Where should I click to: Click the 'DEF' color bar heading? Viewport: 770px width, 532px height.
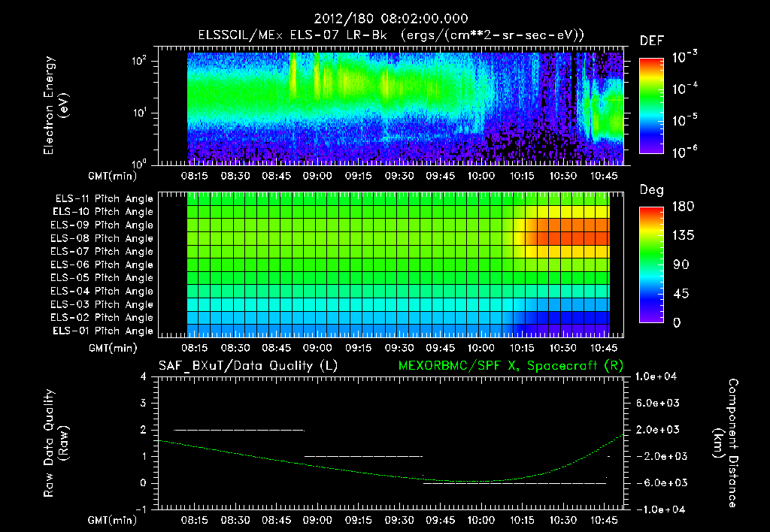point(652,41)
